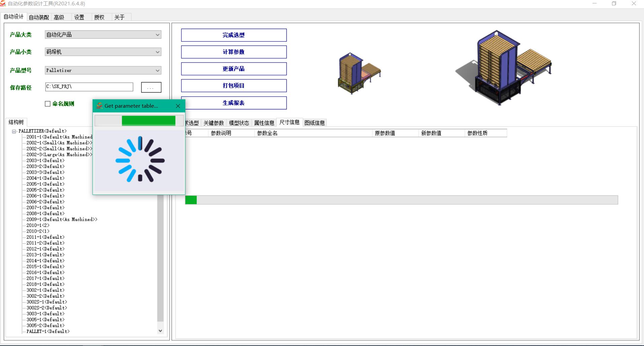Select the 属性信息 tab
The image size is (644, 346).
pyautogui.click(x=264, y=123)
